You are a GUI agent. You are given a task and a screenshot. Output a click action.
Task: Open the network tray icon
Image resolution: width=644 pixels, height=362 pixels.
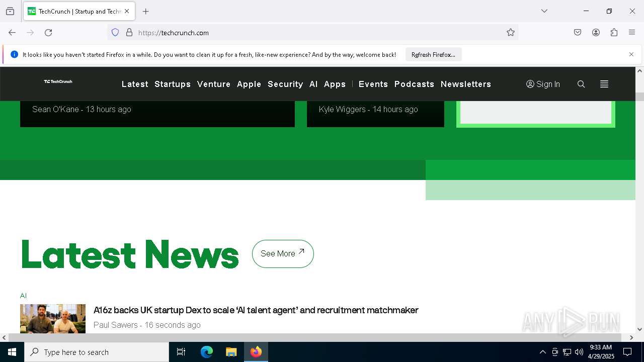(567, 352)
